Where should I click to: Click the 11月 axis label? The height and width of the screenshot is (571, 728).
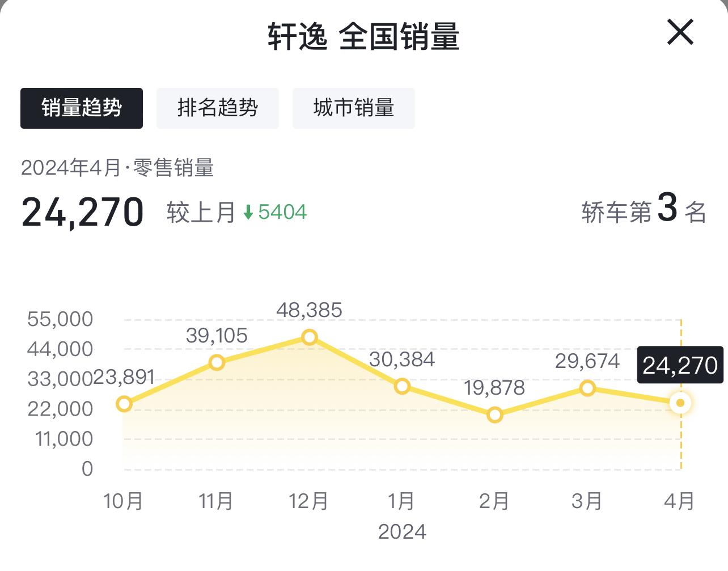point(216,501)
